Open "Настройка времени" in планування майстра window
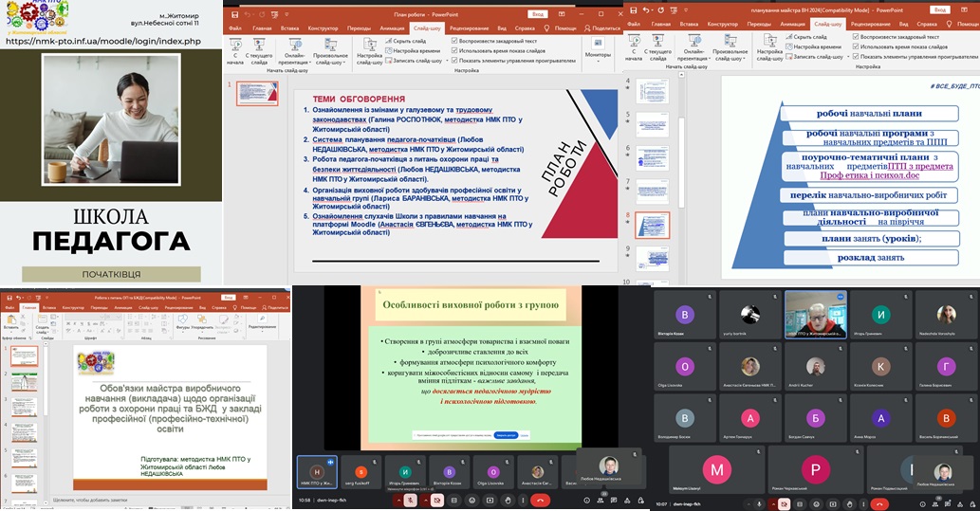The image size is (980, 511). point(816,46)
